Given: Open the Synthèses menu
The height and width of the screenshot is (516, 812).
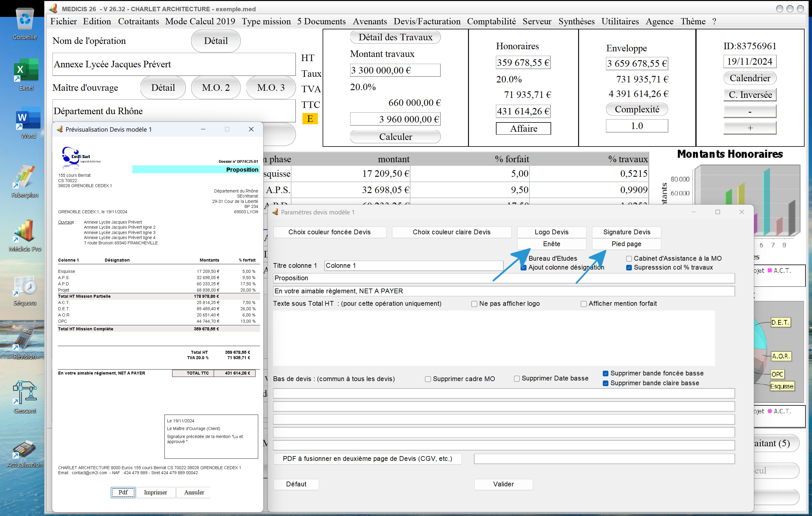Looking at the screenshot, I should (x=576, y=22).
